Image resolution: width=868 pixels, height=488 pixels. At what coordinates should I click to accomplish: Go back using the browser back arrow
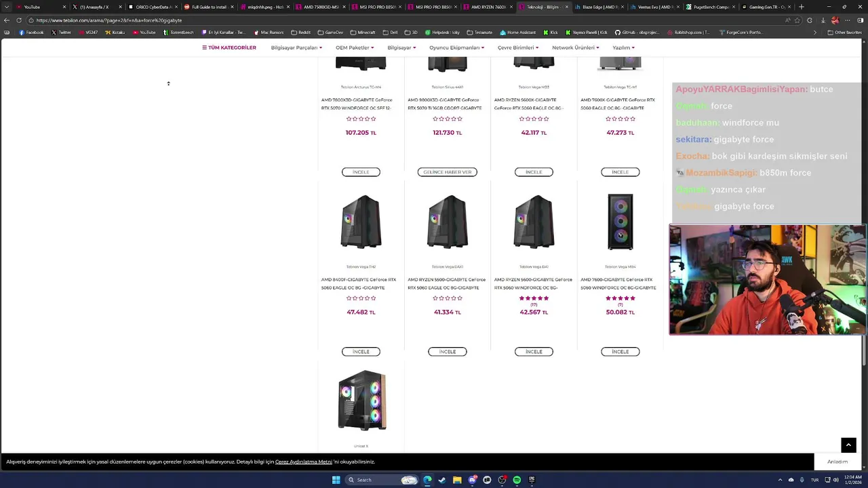(7, 20)
